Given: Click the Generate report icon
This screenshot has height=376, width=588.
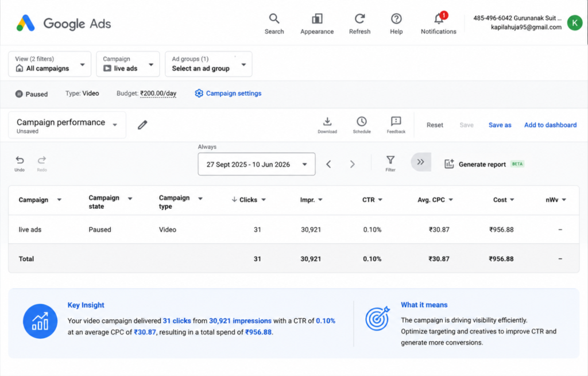Looking at the screenshot, I should [449, 164].
